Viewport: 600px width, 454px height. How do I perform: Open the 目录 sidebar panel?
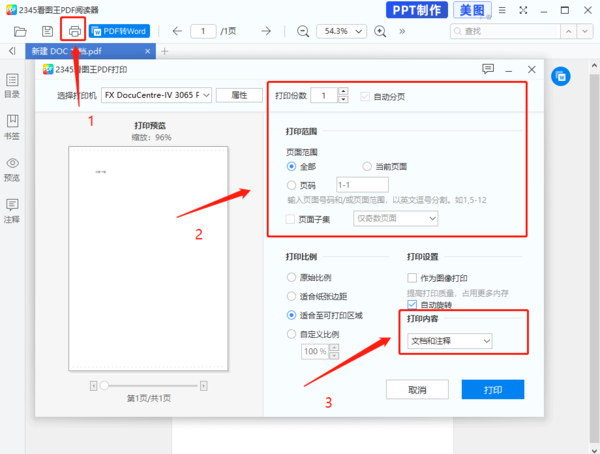tap(12, 85)
